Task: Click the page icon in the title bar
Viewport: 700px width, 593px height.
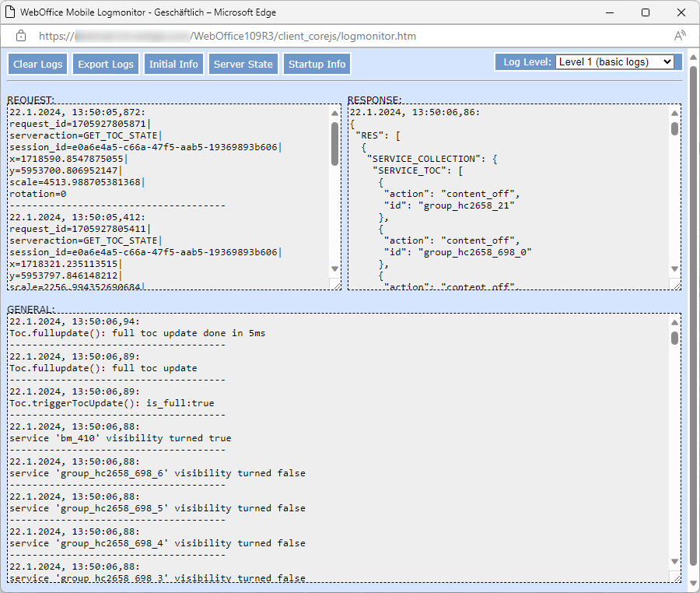Action: 10,12
